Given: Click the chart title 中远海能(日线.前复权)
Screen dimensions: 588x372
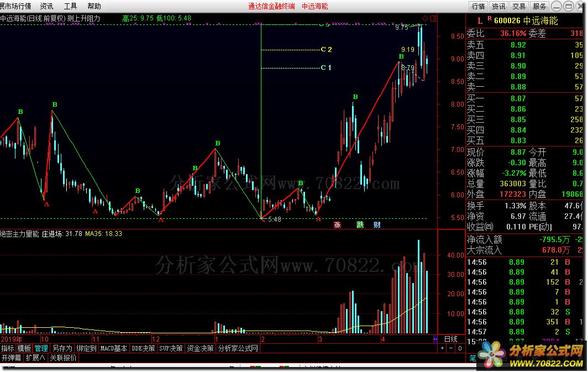Looking at the screenshot, I should coord(33,18).
